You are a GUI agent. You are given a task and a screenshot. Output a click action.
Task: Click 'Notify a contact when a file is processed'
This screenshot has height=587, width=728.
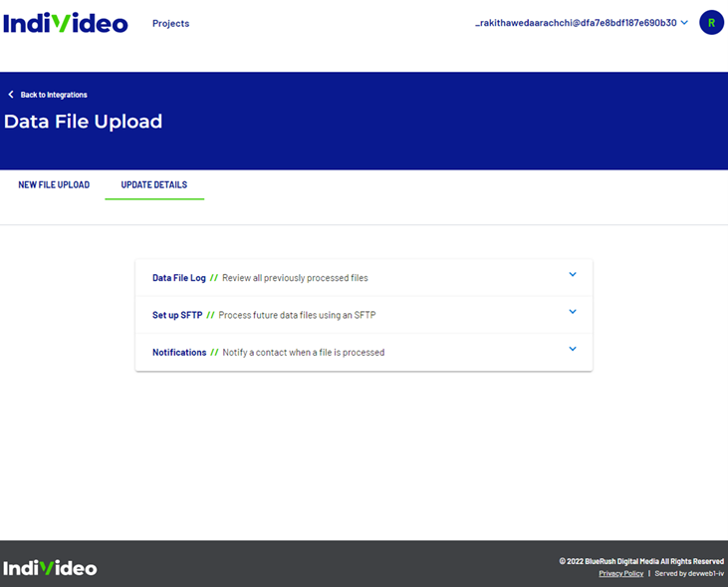(304, 352)
